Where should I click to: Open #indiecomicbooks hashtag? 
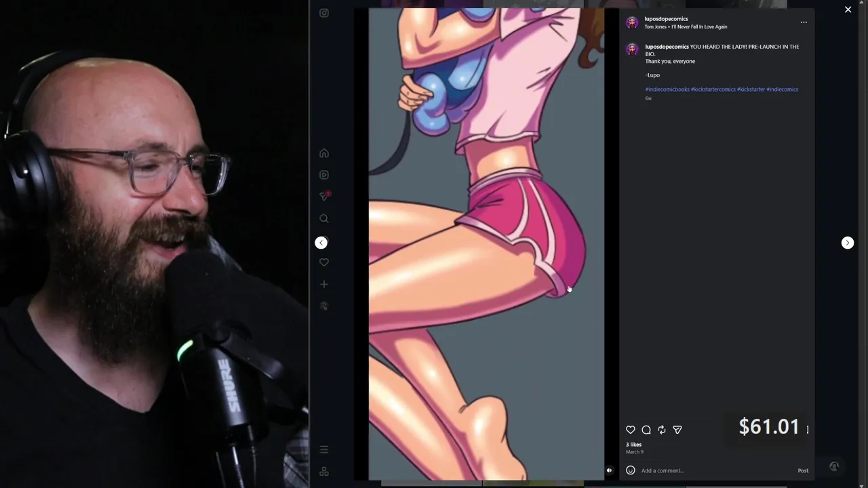(667, 89)
